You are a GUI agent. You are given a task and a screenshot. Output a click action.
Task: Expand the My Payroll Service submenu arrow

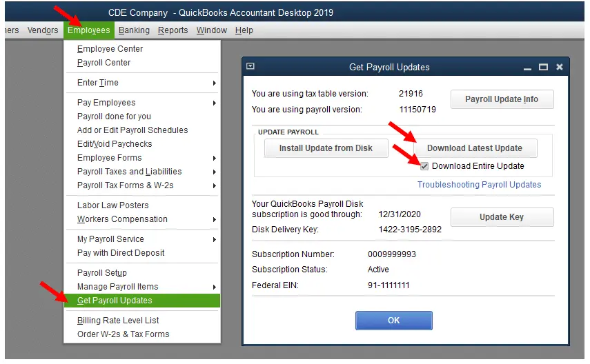coord(214,239)
